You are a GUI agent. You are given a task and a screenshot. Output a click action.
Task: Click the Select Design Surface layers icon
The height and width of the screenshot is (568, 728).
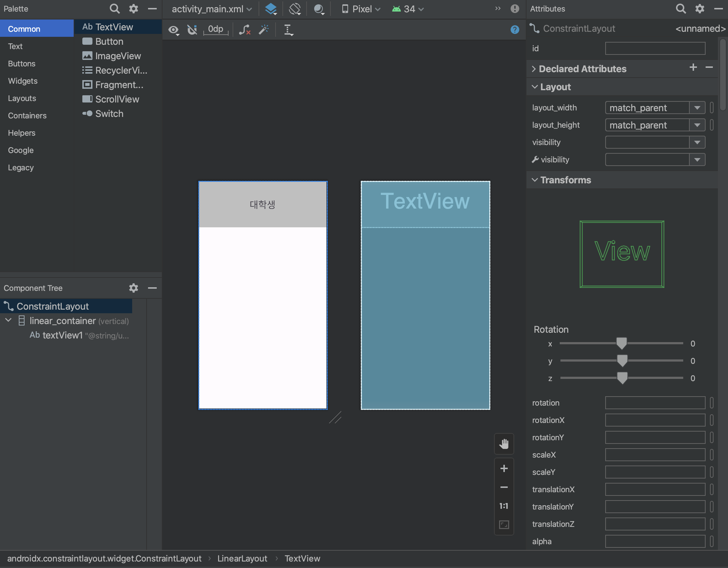pyautogui.click(x=271, y=9)
